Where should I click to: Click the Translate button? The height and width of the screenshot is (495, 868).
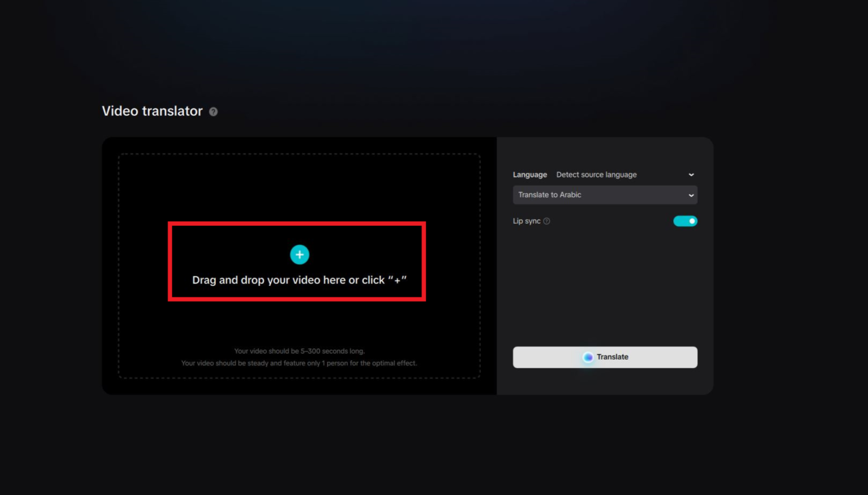pos(604,357)
